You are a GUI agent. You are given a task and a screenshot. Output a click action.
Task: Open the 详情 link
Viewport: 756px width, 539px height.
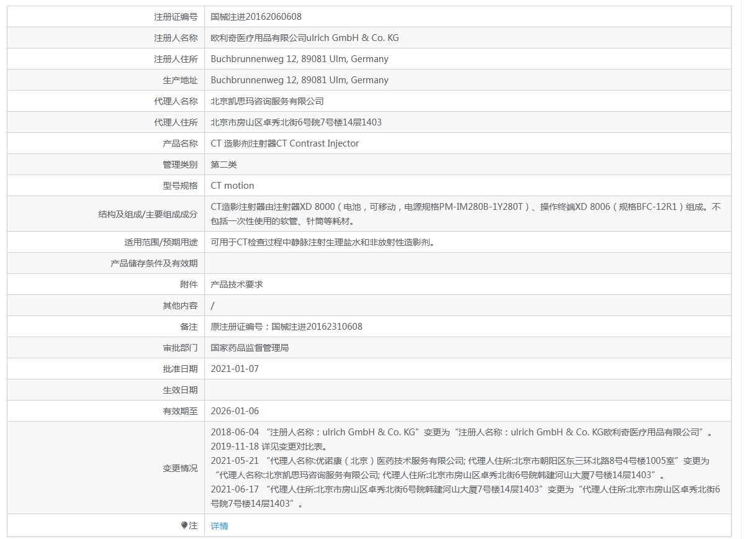point(219,526)
